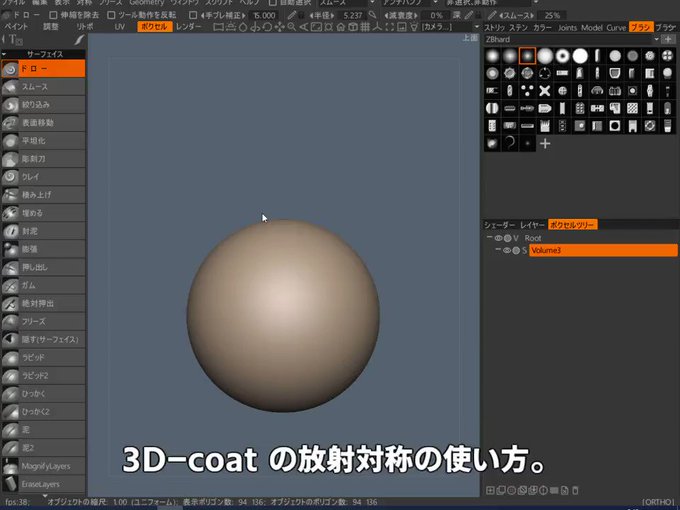Select the 隠す(サーフェイス) tool
Screen dimensions: 680x510
[43, 340]
